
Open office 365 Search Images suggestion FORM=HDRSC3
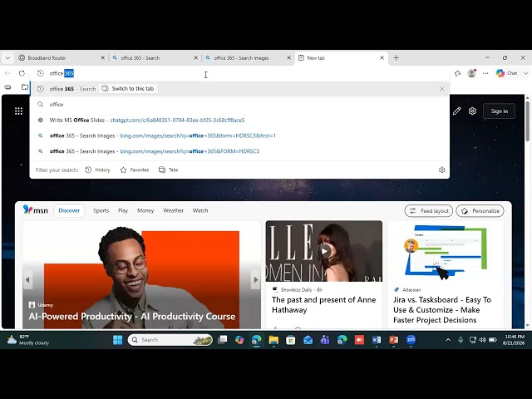click(239, 151)
